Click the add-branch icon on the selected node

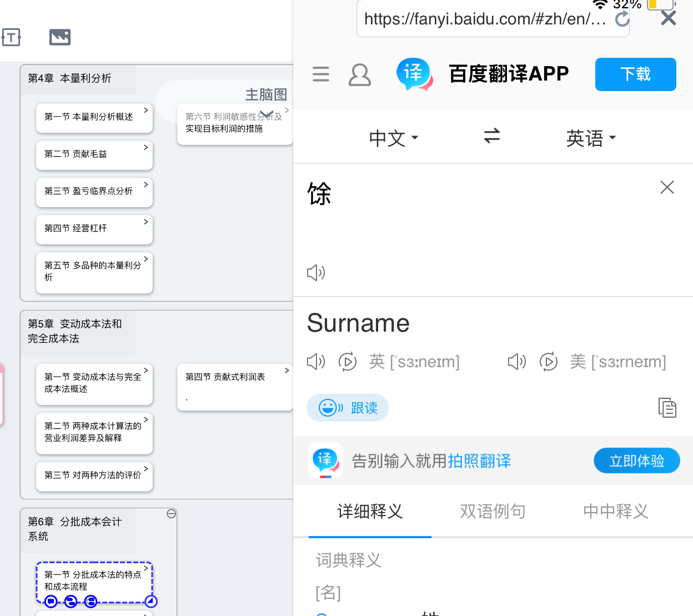91,601
